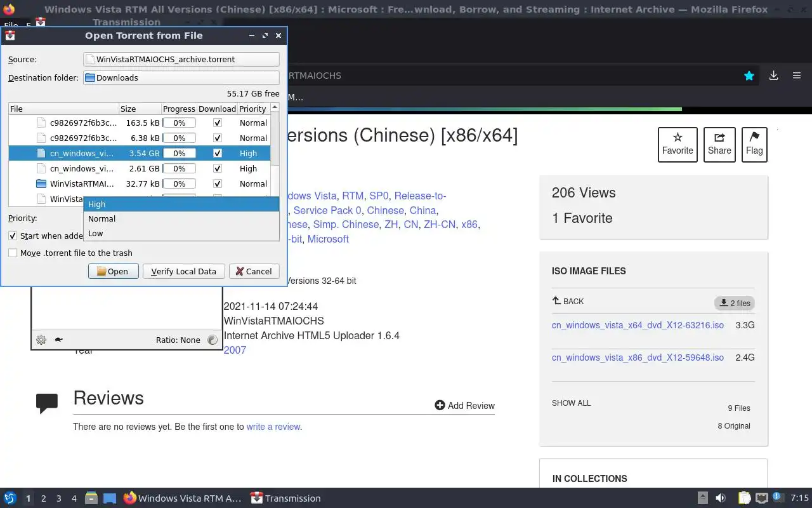Screen dimensions: 812x508
Task: Click the Reviews speech bubble icon
Action: pos(47,403)
